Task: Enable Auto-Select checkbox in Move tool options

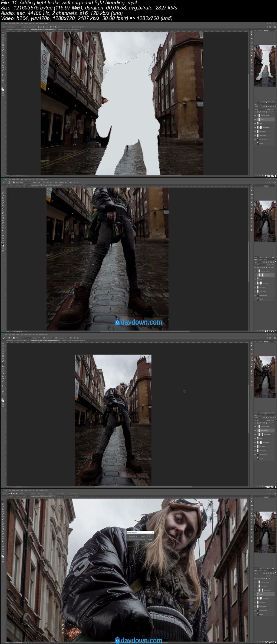Action: 8,27
